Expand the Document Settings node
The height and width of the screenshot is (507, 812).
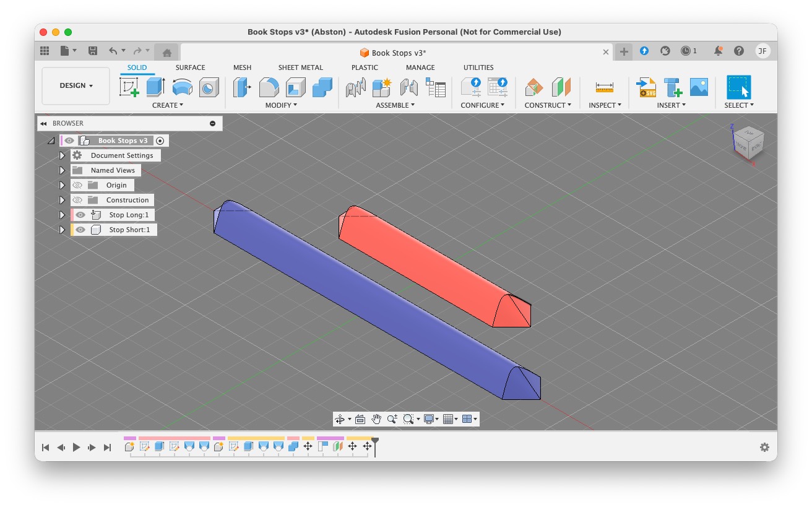coord(62,155)
